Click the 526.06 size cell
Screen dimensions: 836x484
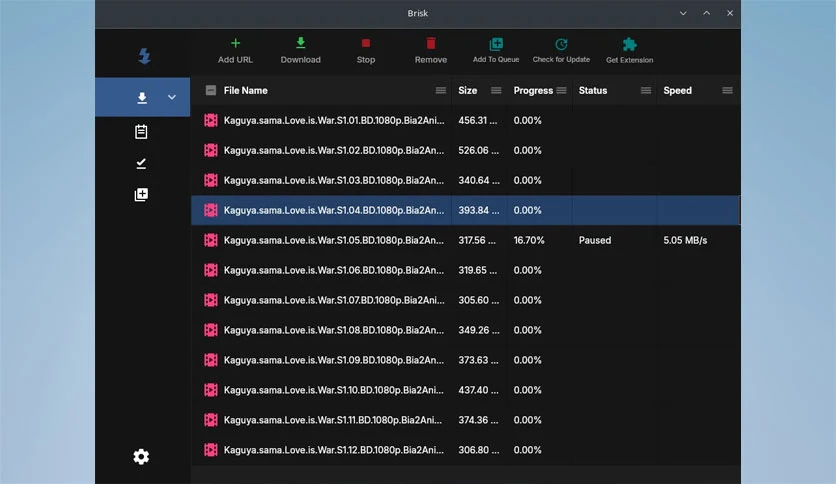click(x=479, y=150)
